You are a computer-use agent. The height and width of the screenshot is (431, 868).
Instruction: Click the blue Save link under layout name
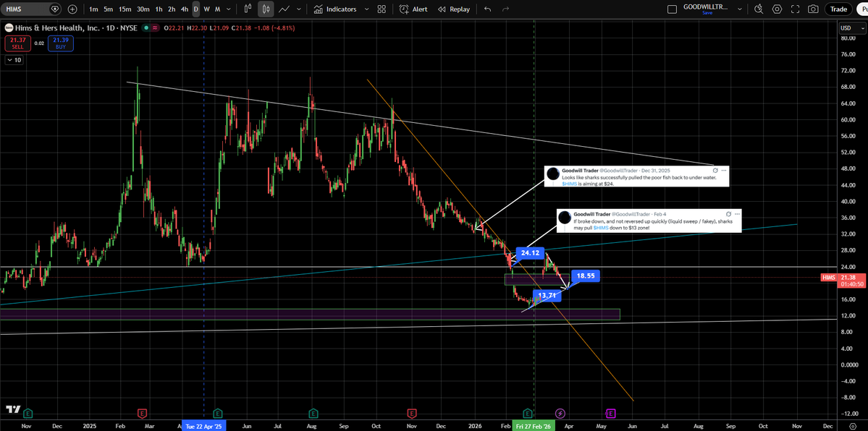point(707,13)
